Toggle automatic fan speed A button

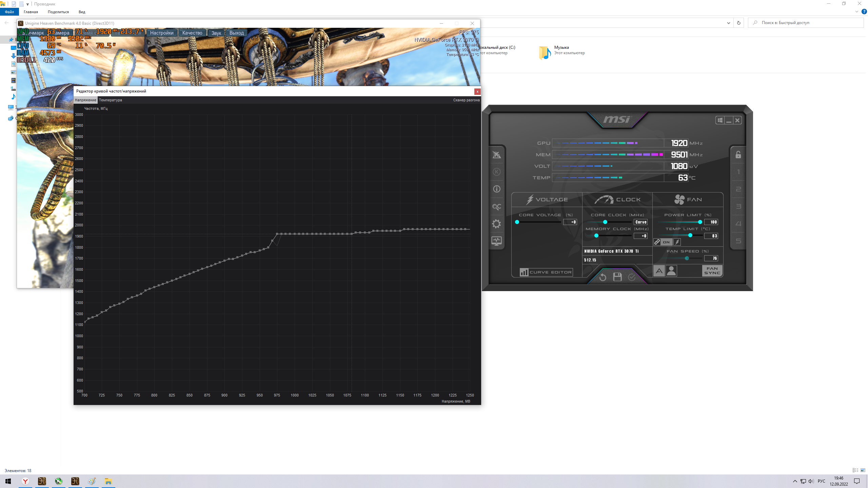659,271
